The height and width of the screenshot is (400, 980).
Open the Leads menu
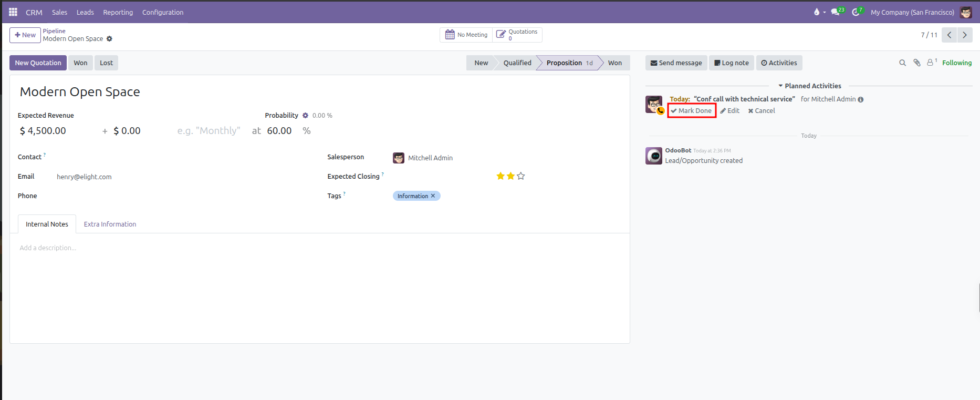(x=85, y=12)
